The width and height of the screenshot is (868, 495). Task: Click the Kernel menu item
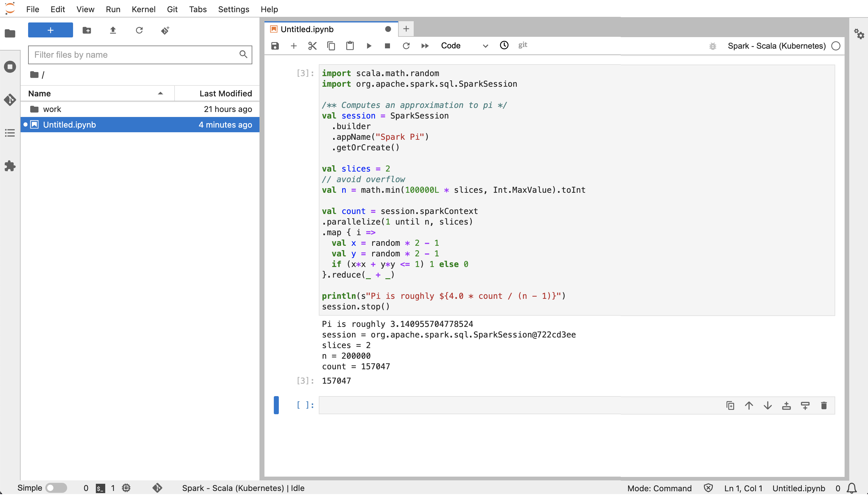coord(143,9)
